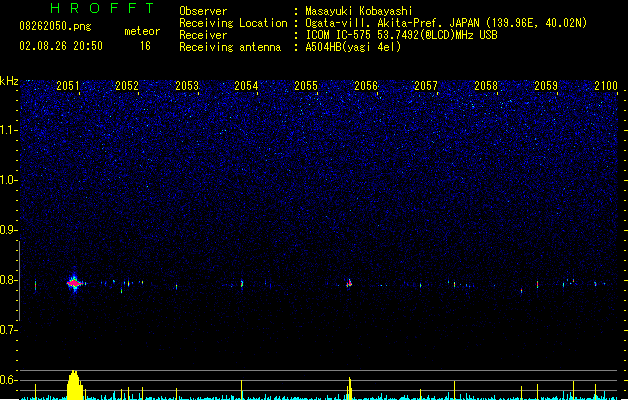
Task: Click the 0.8 kHz axis tick label
Action: point(8,280)
